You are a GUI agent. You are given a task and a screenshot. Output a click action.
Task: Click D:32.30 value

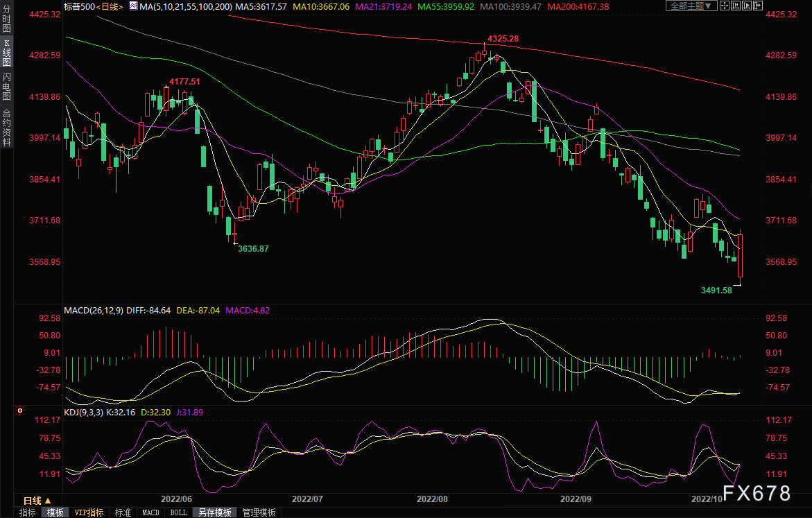pos(156,413)
